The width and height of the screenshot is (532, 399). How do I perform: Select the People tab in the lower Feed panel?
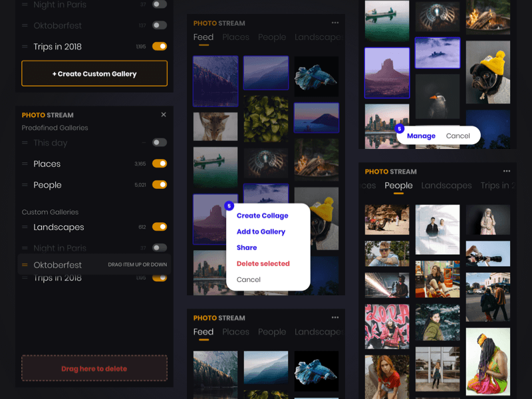point(272,332)
